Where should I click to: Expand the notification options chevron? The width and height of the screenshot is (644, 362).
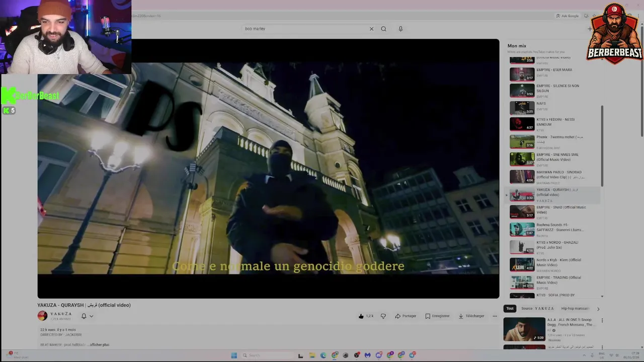(x=91, y=316)
